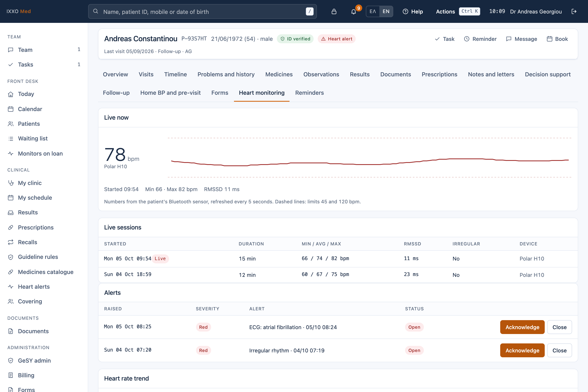Click the Heart alert badge by patient name
Image resolution: width=588 pixels, height=392 pixels.
[x=336, y=39]
